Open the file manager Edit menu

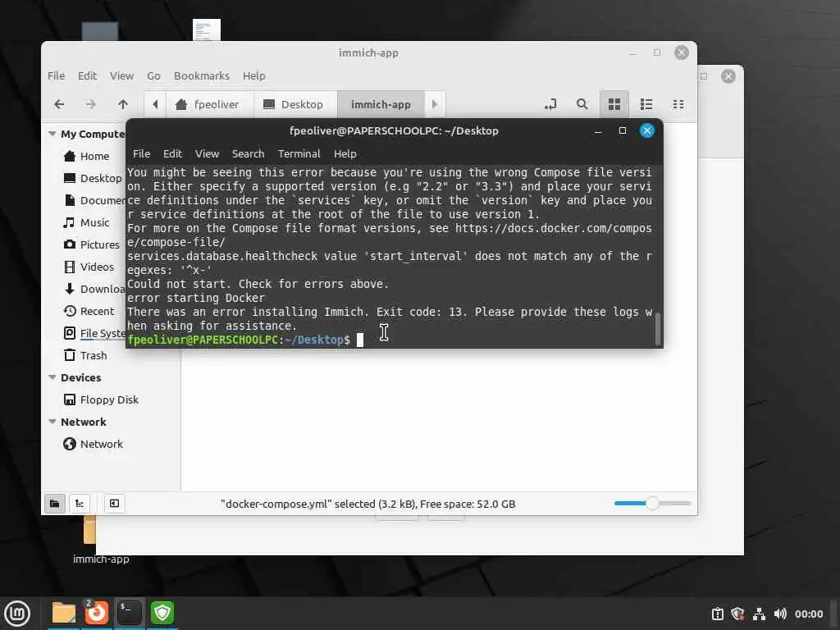pos(87,76)
